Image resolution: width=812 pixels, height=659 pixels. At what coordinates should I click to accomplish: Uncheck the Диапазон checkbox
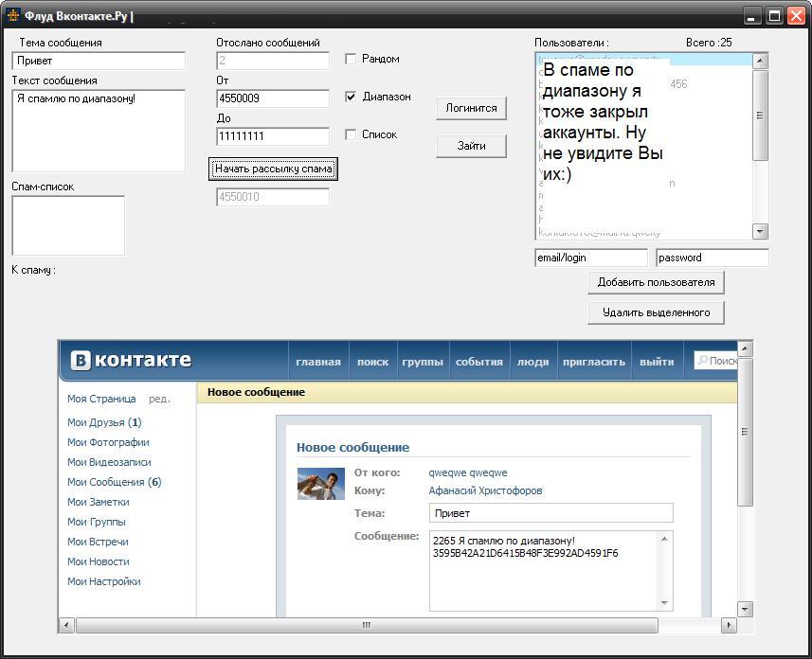(x=351, y=97)
